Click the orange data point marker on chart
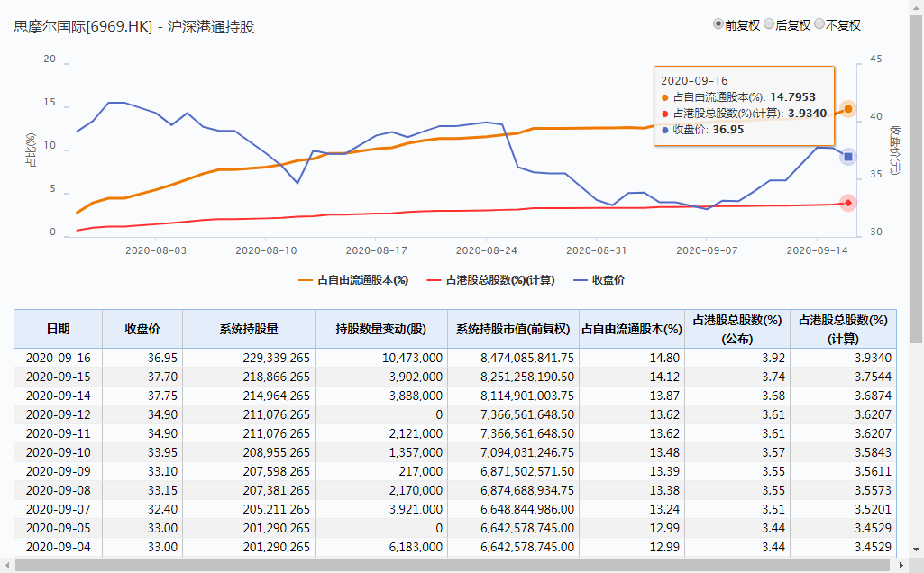 [x=848, y=109]
